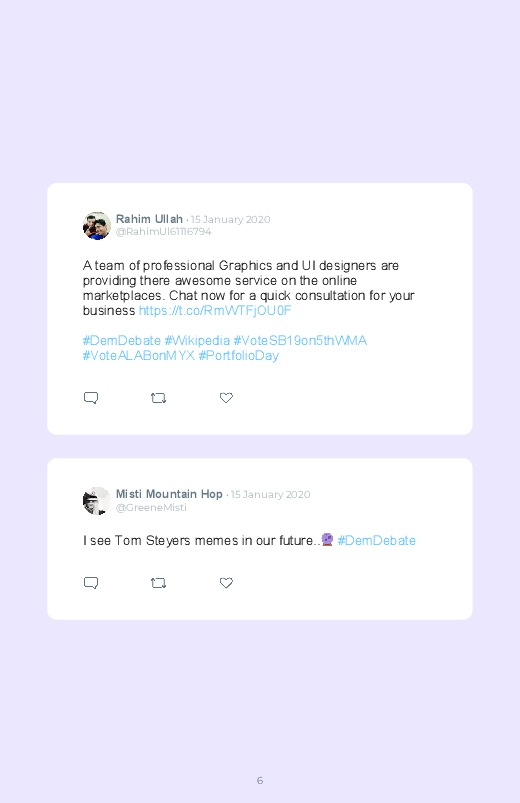Open #DemDebate hashtag in Misti's tweet
This screenshot has height=803, width=520.
(377, 540)
